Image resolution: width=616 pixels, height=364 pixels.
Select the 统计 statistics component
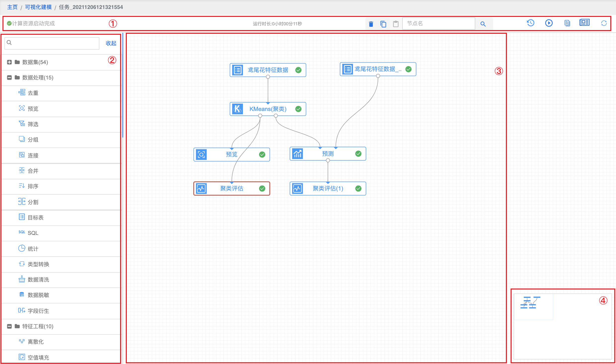coord(61,249)
